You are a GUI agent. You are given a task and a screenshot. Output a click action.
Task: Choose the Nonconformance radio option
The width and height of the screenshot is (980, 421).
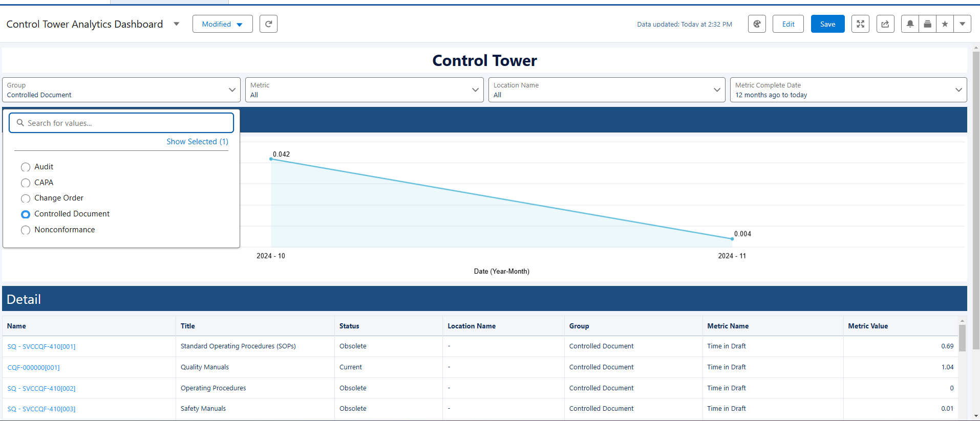point(26,230)
